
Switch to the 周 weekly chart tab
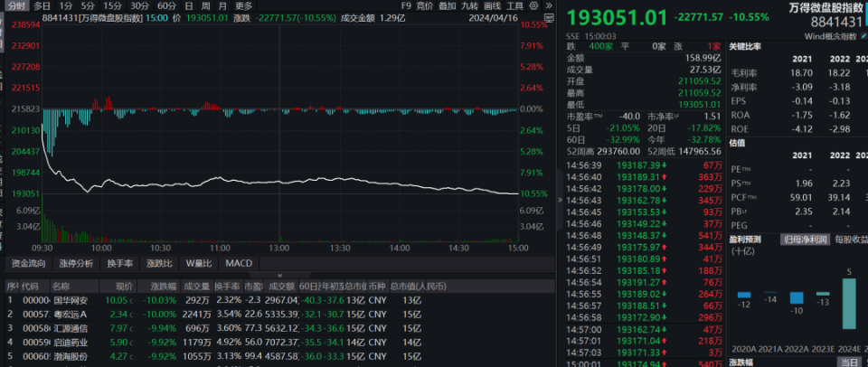pos(205,6)
